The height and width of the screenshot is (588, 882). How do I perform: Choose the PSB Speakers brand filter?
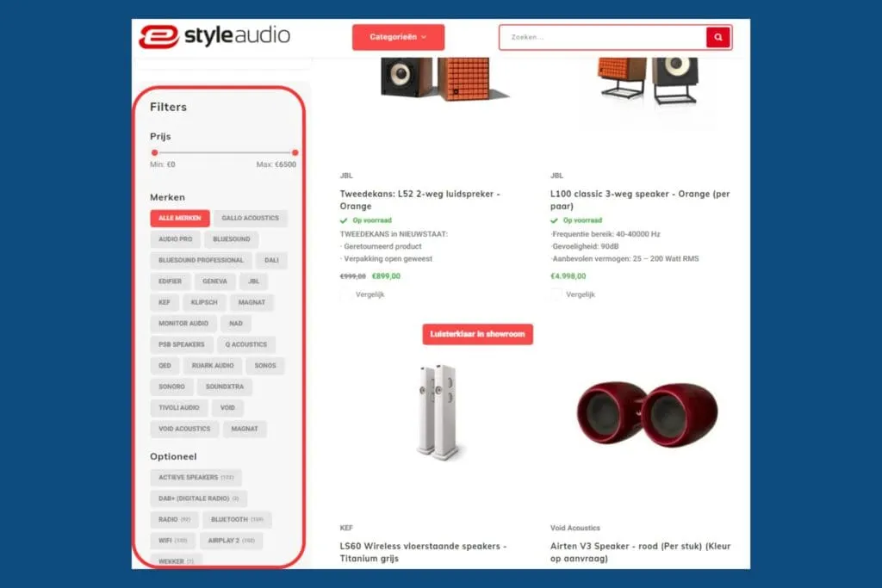(181, 344)
